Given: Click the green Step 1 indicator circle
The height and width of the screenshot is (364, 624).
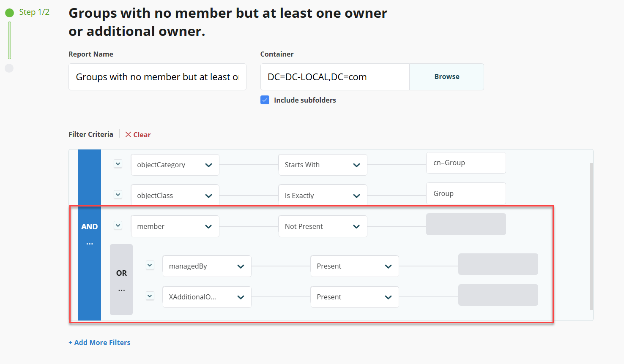Looking at the screenshot, I should [x=9, y=13].
